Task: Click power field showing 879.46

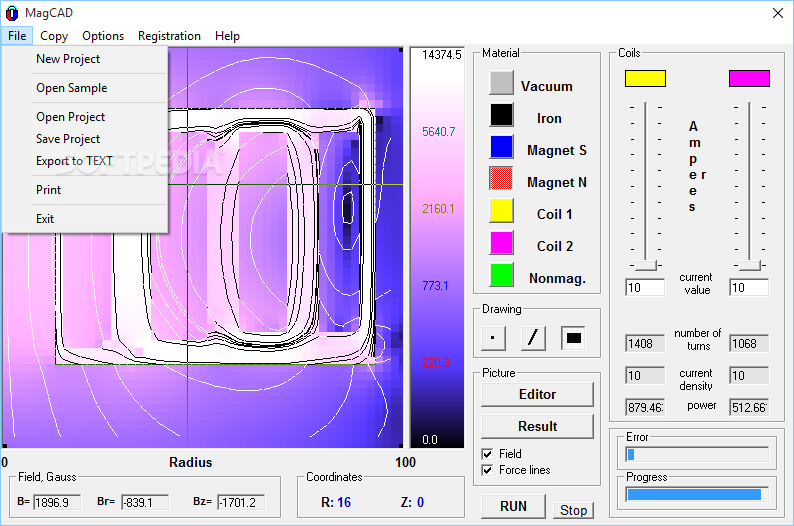Action: click(x=645, y=408)
